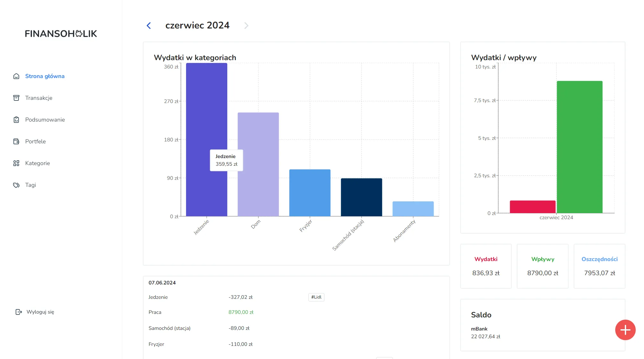Click the Samochód (stacja) dark navy bar
Image resolution: width=644 pixels, height=359 pixels.
(x=361, y=197)
